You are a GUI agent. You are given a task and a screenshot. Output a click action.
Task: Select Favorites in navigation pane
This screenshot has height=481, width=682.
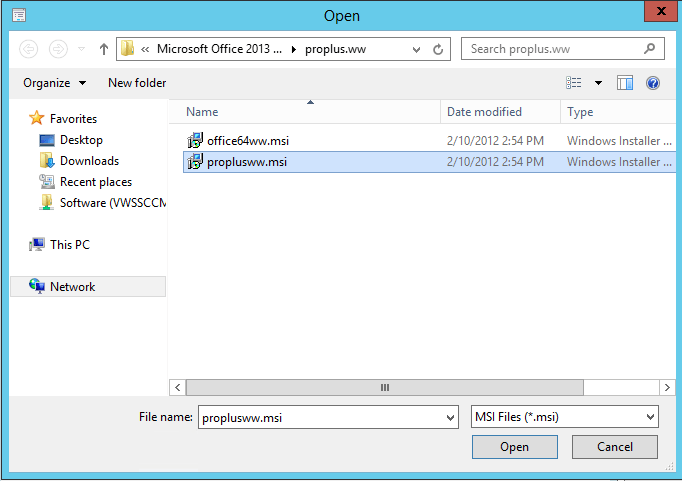click(x=74, y=119)
